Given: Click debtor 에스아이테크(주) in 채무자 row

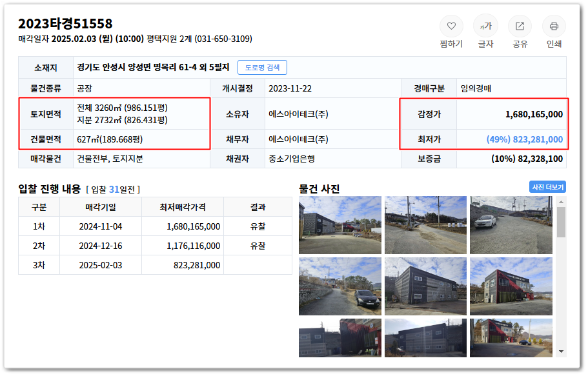Looking at the screenshot, I should pos(298,139).
